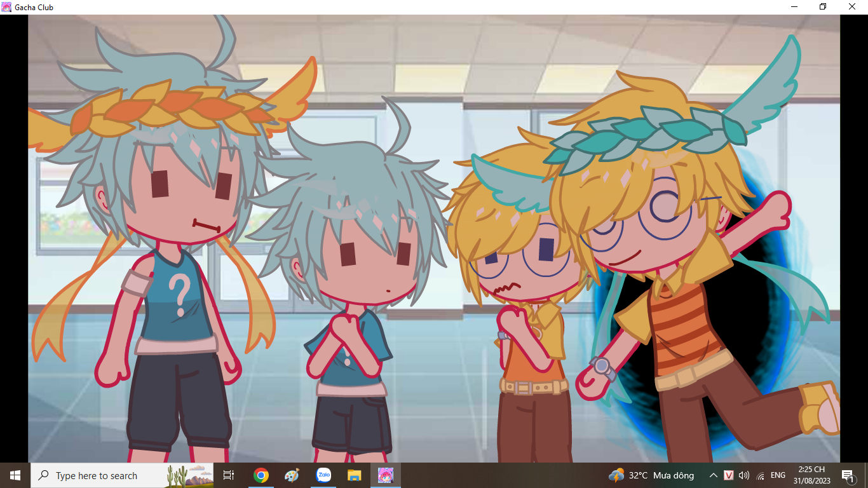Open the Windows Start menu
This screenshot has height=488, width=868.
[15, 475]
